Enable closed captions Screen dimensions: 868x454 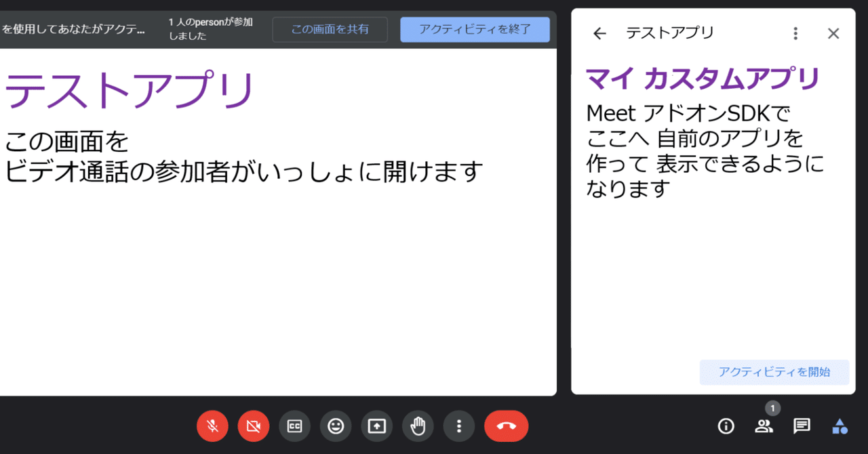tap(294, 426)
